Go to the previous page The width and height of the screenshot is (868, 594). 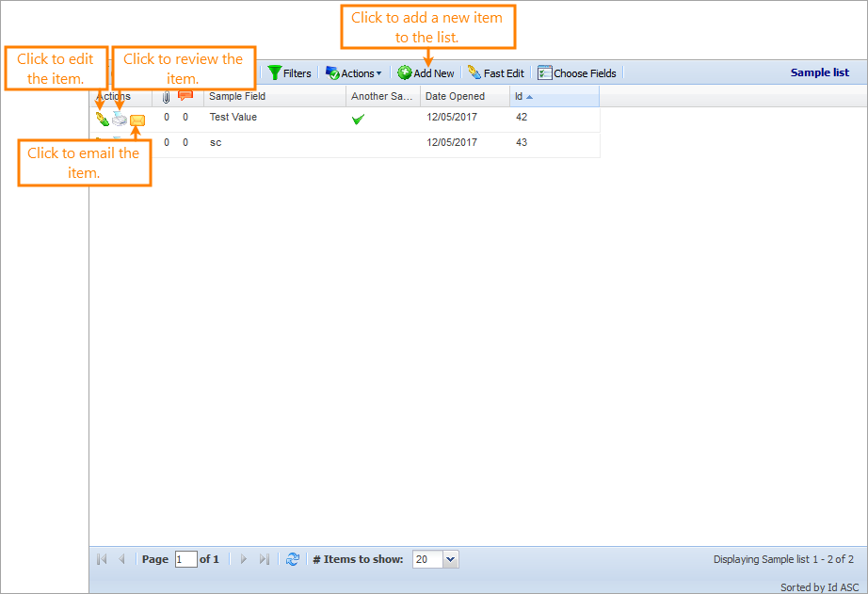[121, 559]
